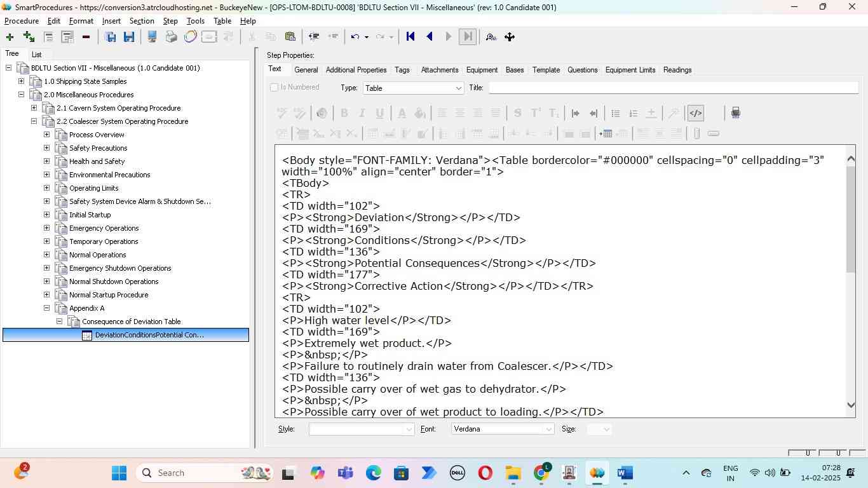Select Emergency Operations tree item
The image size is (868, 488).
104,228
